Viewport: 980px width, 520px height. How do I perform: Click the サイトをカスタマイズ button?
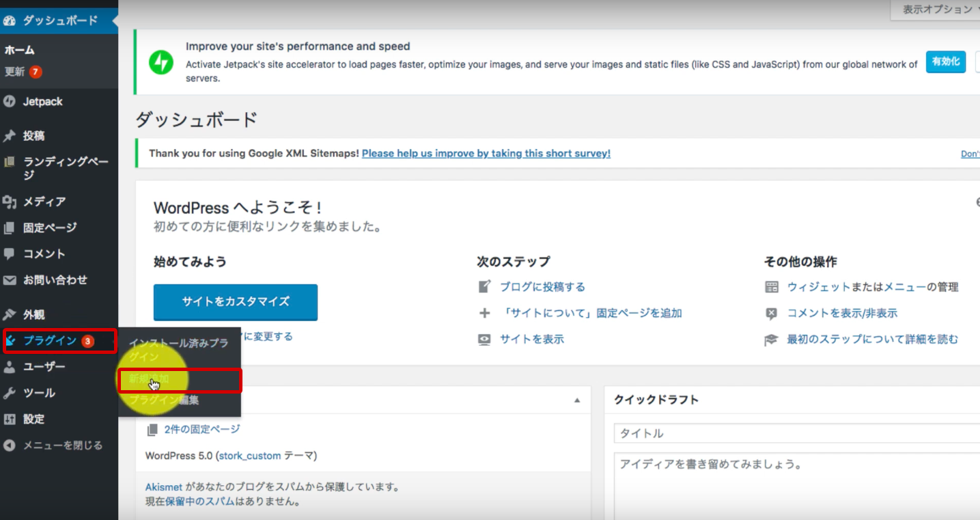point(236,301)
